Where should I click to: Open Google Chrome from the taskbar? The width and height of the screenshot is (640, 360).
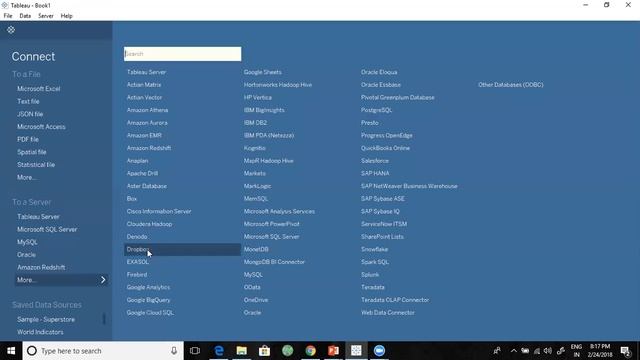(x=311, y=351)
